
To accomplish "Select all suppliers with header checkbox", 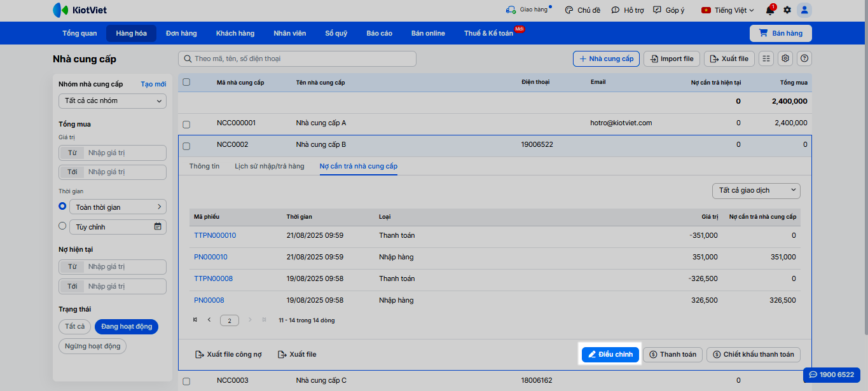I will pyautogui.click(x=186, y=82).
